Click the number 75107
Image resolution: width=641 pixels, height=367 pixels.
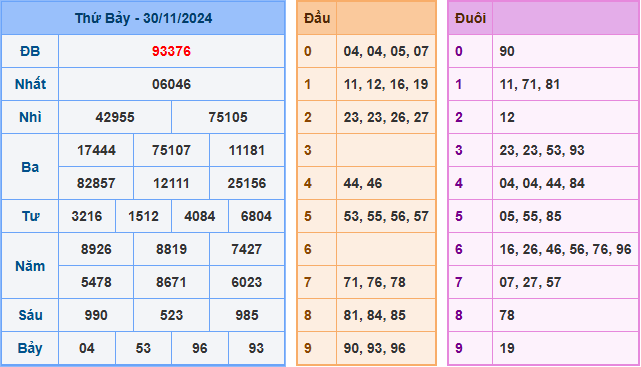coord(171,150)
